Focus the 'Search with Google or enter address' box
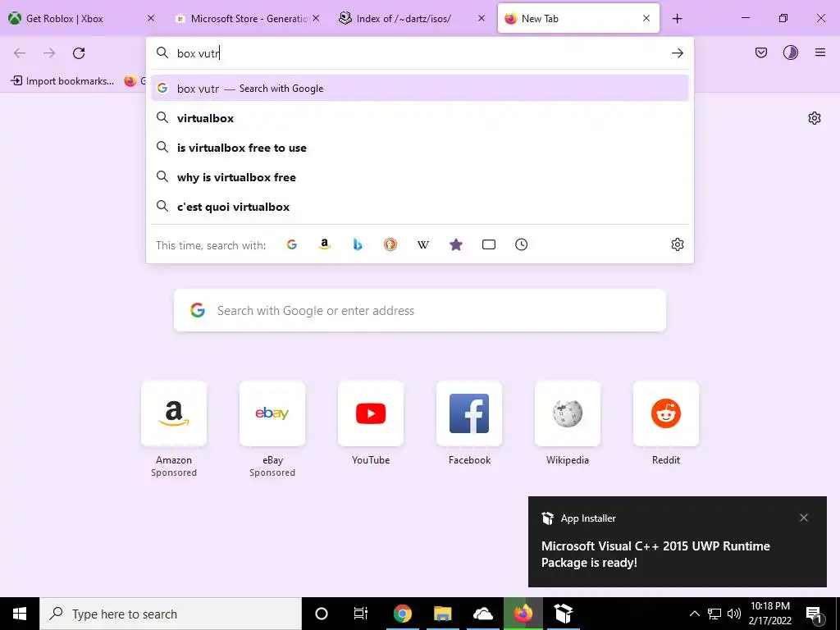The width and height of the screenshot is (840, 630). click(x=419, y=310)
